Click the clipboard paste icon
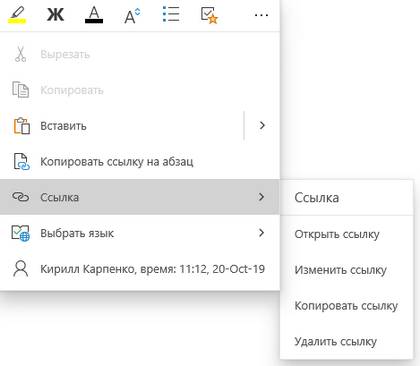420x366 pixels. coord(22,126)
